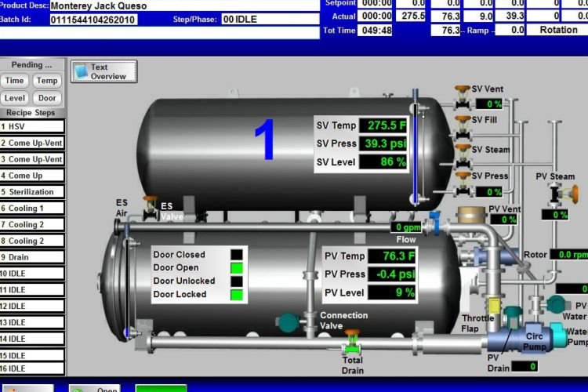Image resolution: width=588 pixels, height=392 pixels.
Task: Select recipe step 1 HSV
Action: (x=32, y=126)
